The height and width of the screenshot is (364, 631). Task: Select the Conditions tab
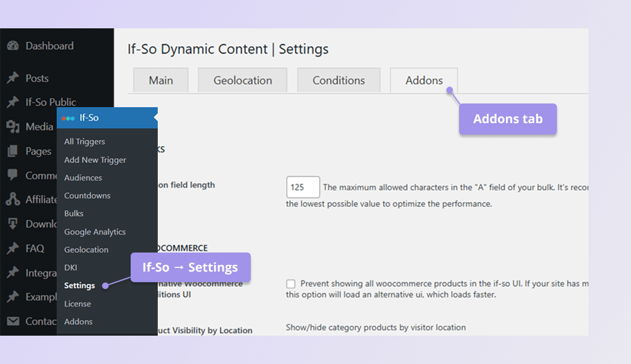(338, 80)
